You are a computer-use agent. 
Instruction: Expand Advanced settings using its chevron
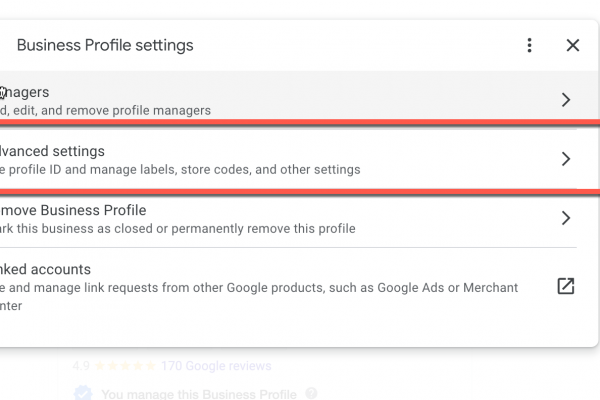tap(566, 159)
